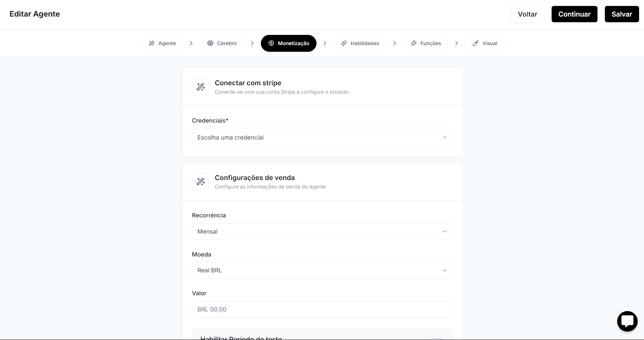Save changes with the Salvar button
Viewport: 644px width, 340px height.
(x=621, y=14)
